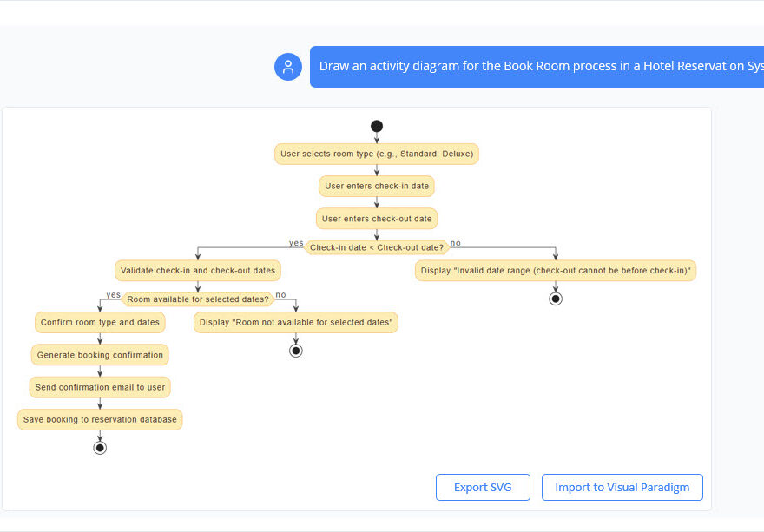Click the user avatar icon beside the prompt
This screenshot has height=532, width=764.
click(x=287, y=66)
